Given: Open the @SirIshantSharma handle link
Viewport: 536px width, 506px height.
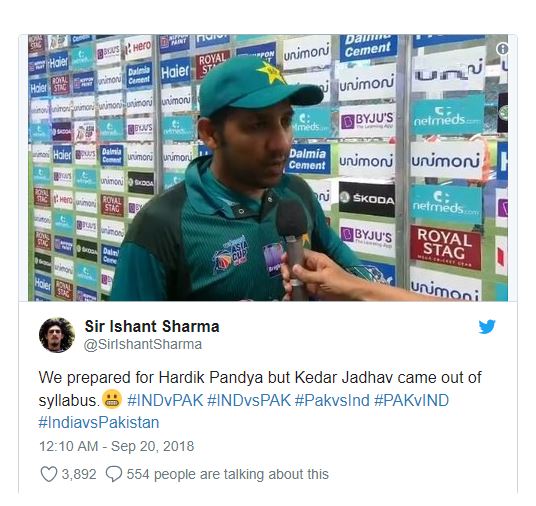Looking at the screenshot, I should click(x=143, y=344).
